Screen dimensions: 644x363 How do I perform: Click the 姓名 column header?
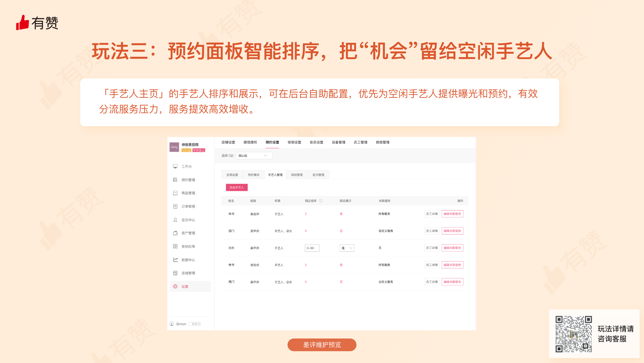tap(231, 201)
